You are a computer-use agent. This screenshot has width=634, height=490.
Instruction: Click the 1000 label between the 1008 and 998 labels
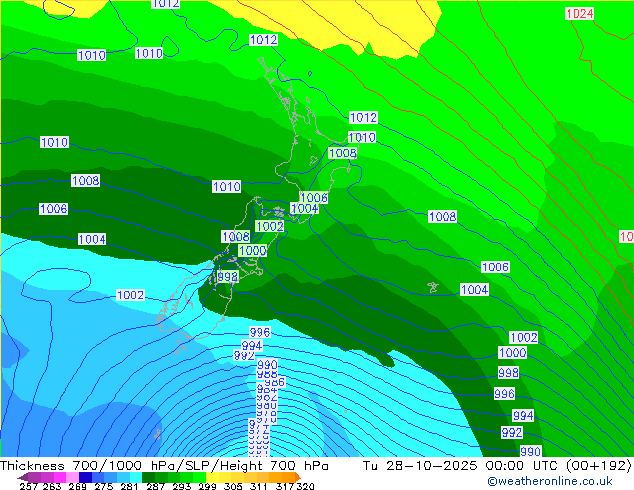click(x=252, y=250)
